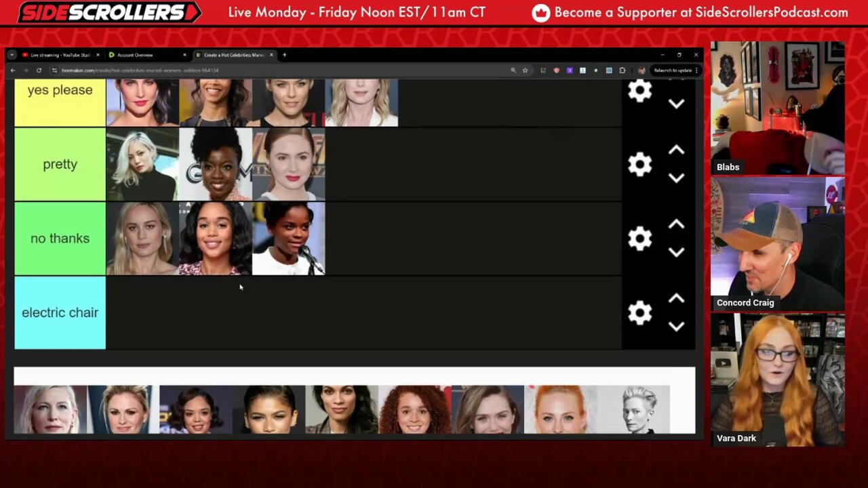868x488 pixels.
Task: Click the site info icon beside the URL
Action: point(54,70)
